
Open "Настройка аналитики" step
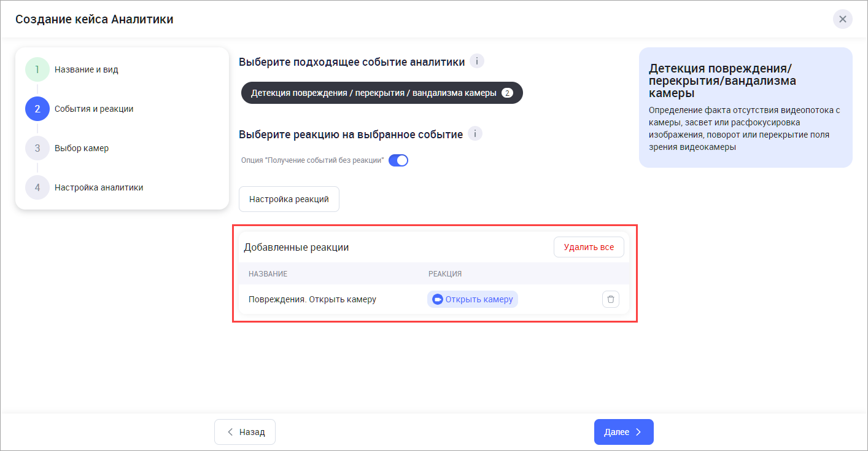click(99, 187)
